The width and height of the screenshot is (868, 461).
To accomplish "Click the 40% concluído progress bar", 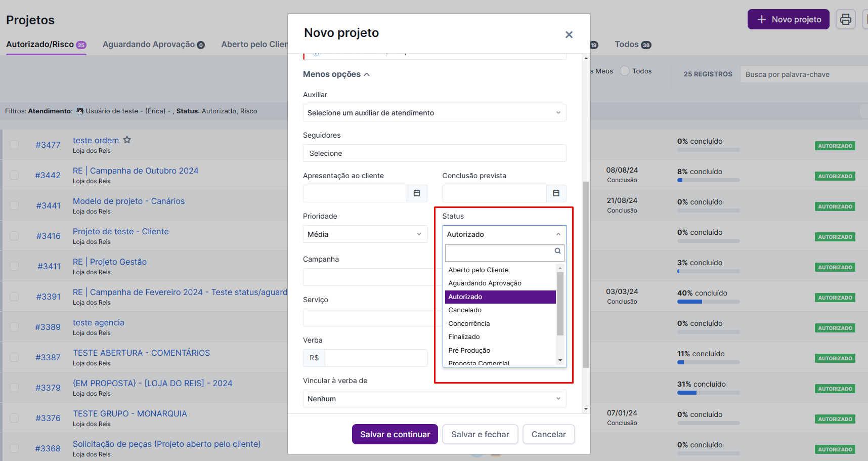I will 708,302.
